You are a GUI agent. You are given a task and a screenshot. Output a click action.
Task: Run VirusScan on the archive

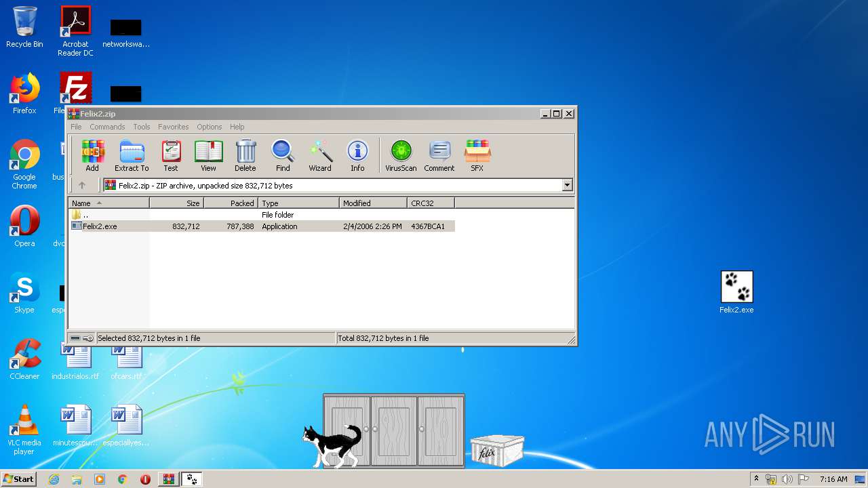point(401,156)
